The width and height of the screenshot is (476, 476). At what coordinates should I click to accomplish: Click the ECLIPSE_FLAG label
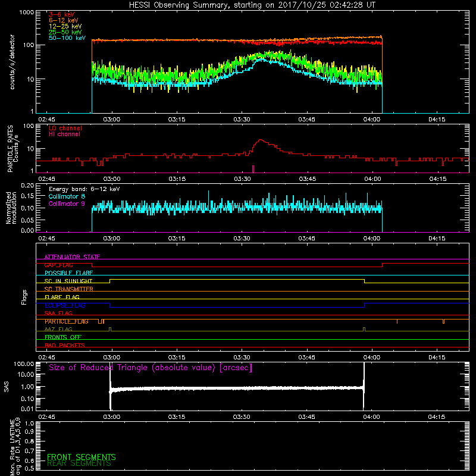65,305
